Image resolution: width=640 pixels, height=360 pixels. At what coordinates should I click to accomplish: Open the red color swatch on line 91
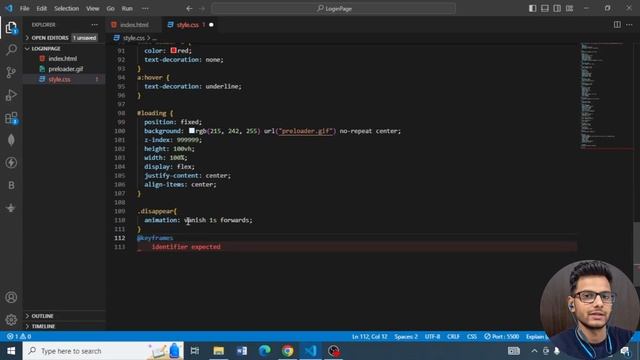tap(173, 51)
